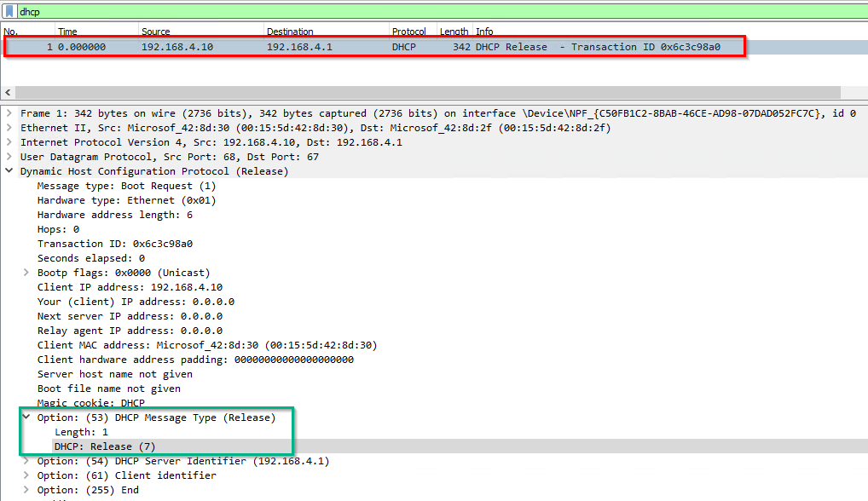Screen dimensions: 868x501
Task: Expand the User Datagram Protocol node
Action: click(x=9, y=157)
